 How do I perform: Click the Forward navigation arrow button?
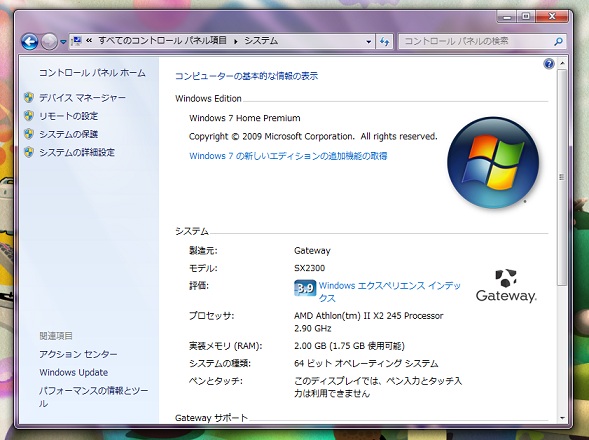click(49, 41)
